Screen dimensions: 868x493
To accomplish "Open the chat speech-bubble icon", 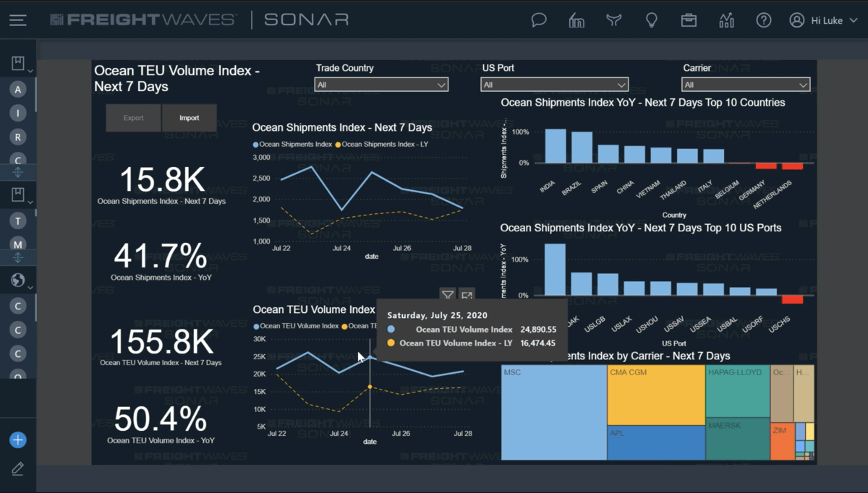I will tap(539, 20).
